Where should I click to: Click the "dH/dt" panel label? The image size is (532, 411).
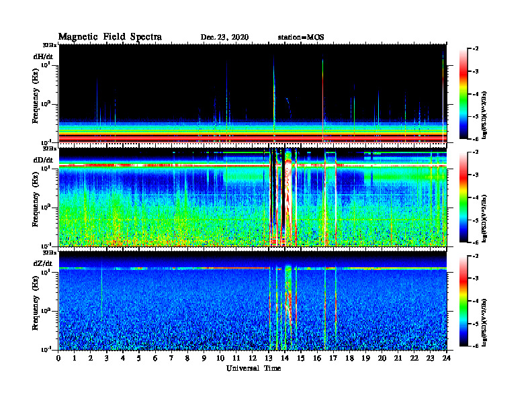[x=43, y=56]
